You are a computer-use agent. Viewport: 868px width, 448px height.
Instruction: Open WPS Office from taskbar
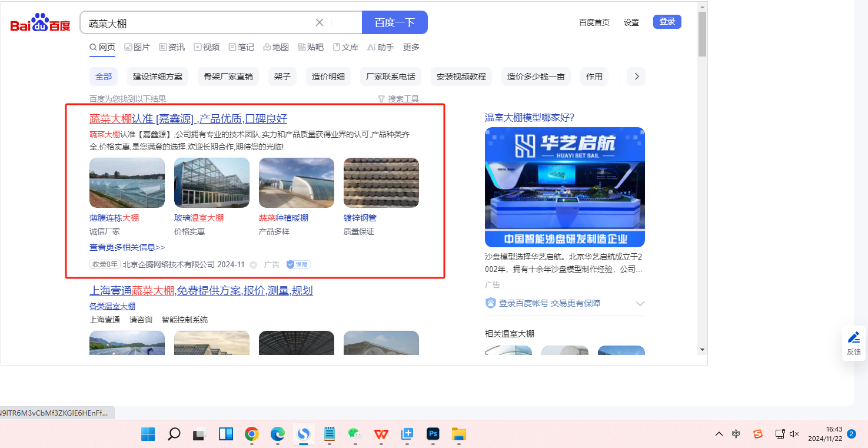pyautogui.click(x=381, y=434)
